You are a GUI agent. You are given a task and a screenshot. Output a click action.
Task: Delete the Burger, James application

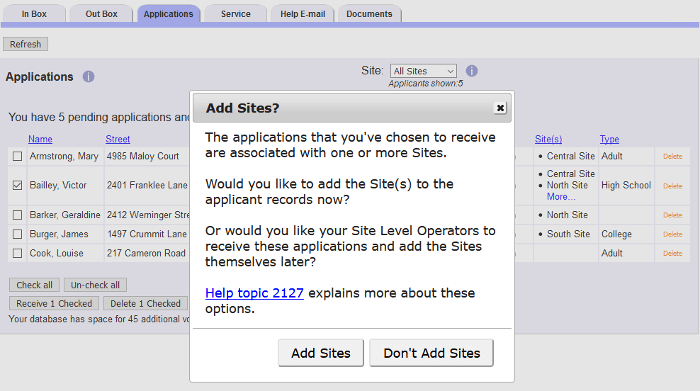coord(672,234)
